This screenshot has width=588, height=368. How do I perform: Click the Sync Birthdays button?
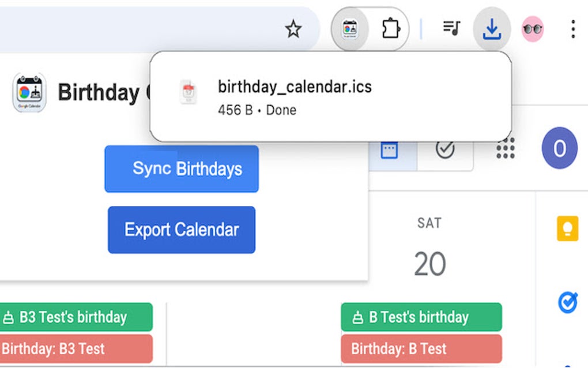point(182,169)
